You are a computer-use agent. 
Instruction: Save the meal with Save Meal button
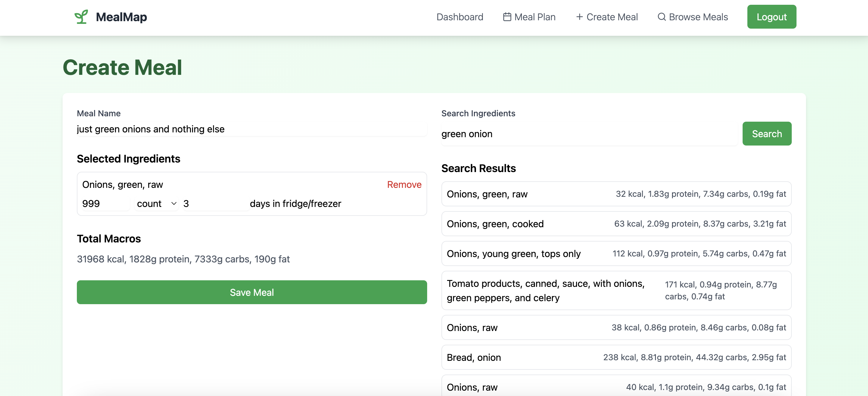pos(252,292)
